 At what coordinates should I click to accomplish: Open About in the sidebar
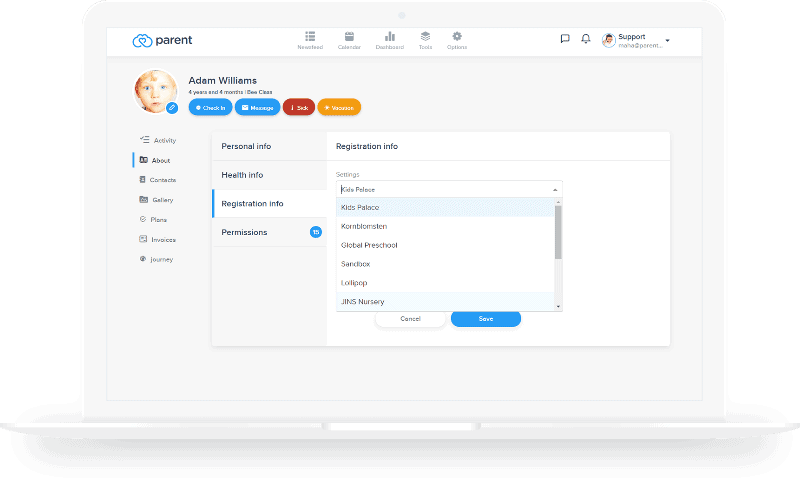pos(155,160)
